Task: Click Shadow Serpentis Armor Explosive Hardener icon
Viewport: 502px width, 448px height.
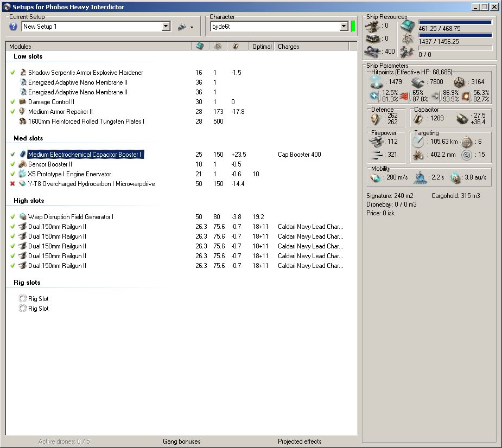Action: coord(23,72)
